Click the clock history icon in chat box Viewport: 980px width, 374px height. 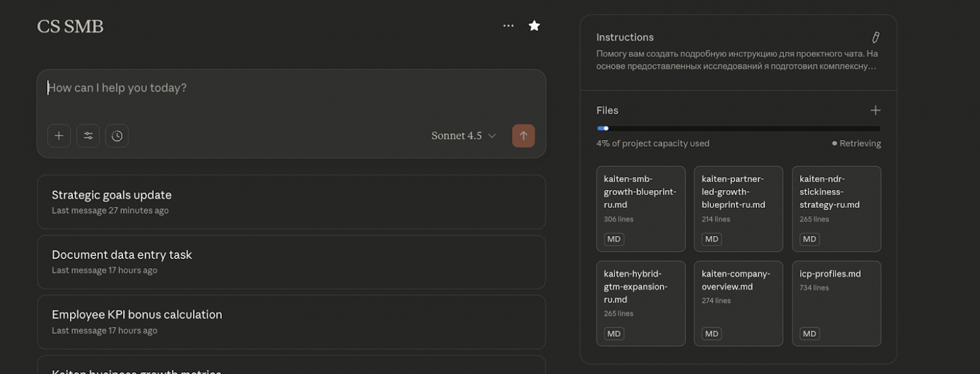click(117, 136)
